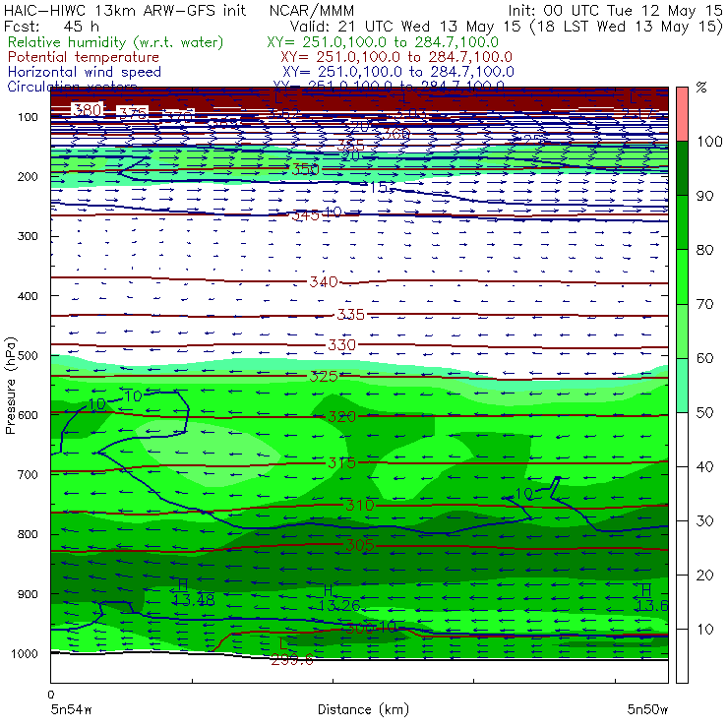Click the '5n54w' start coordinate label

pyautogui.click(x=72, y=709)
